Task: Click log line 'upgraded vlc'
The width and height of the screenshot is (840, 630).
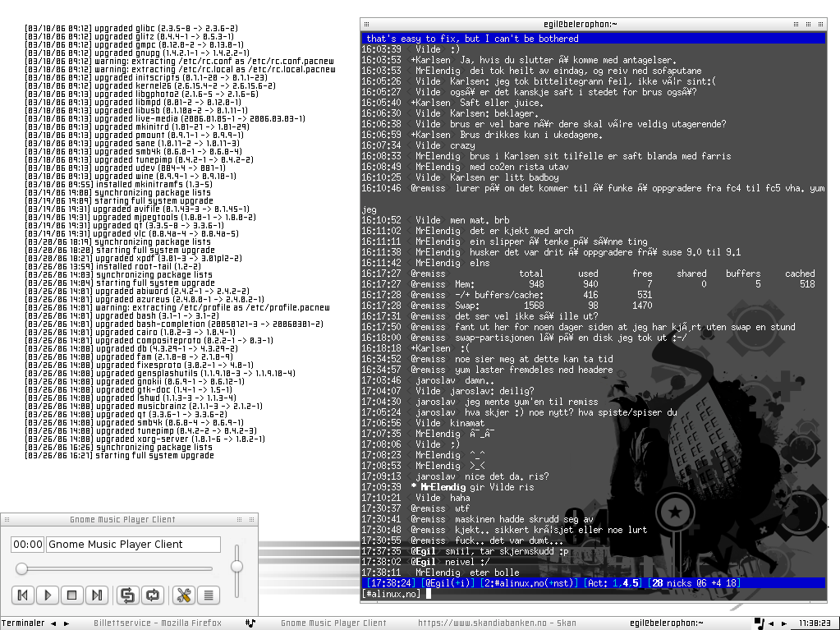Action: pos(131,233)
